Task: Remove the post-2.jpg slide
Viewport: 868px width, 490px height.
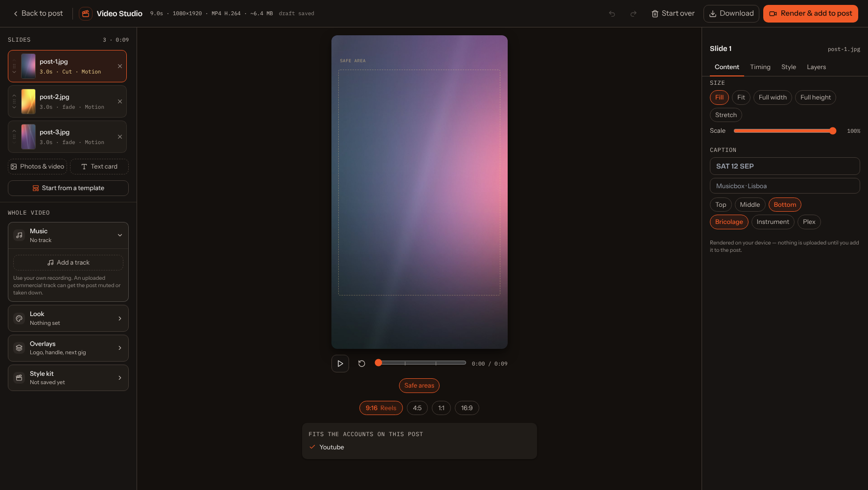Action: pyautogui.click(x=120, y=101)
